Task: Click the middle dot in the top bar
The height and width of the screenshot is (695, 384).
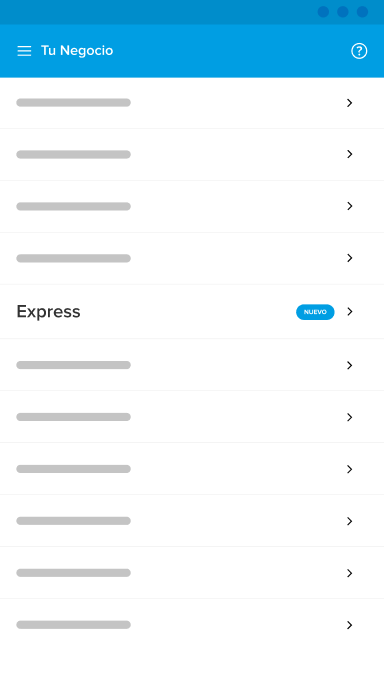Action: (343, 12)
